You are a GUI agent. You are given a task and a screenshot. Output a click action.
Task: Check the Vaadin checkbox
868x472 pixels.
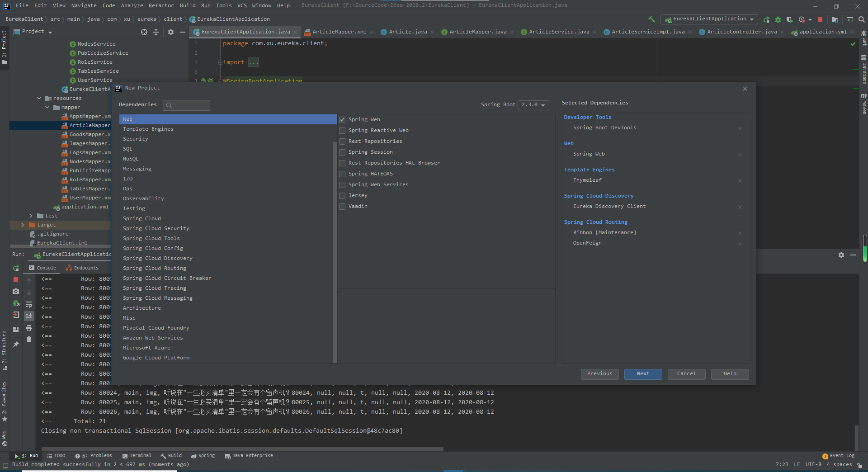342,207
